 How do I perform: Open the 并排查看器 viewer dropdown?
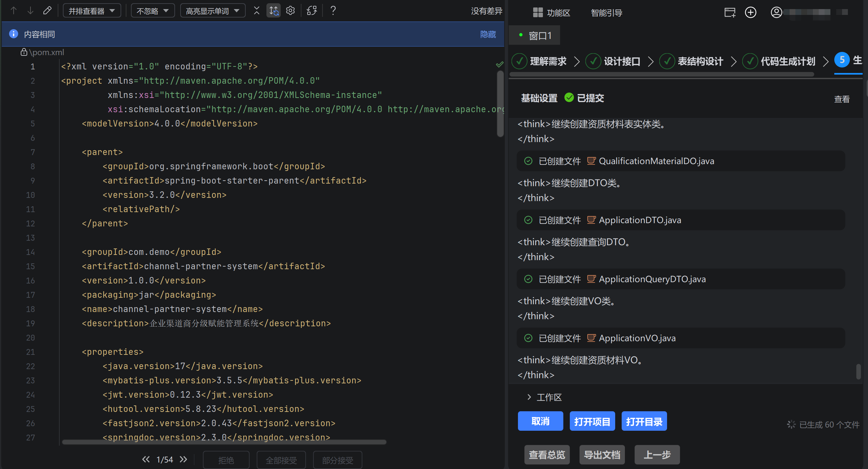(x=92, y=11)
